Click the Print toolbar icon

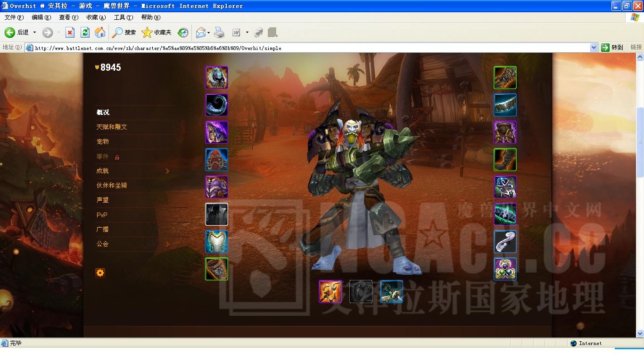[219, 32]
